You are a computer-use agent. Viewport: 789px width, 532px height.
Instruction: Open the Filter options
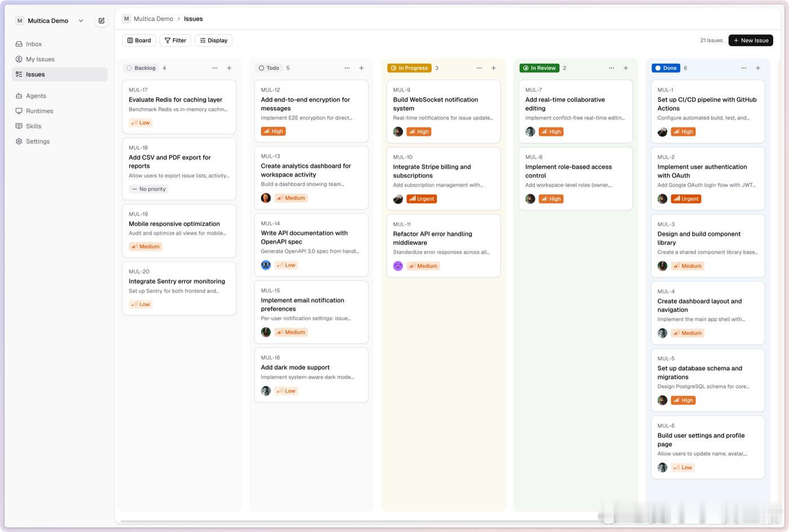pos(175,41)
